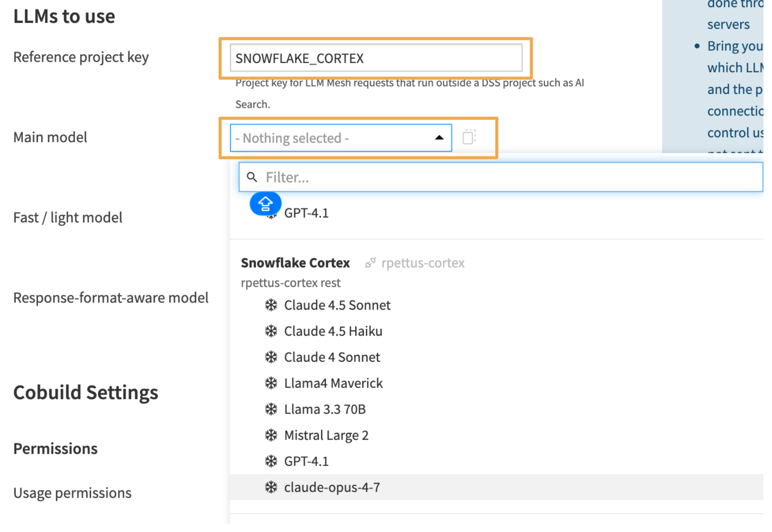
Task: Select Claude 4.5 Sonnet from the list
Action: [x=496, y=305]
